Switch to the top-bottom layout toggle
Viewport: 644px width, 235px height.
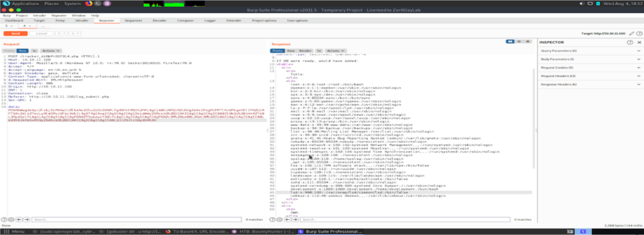click(x=519, y=41)
